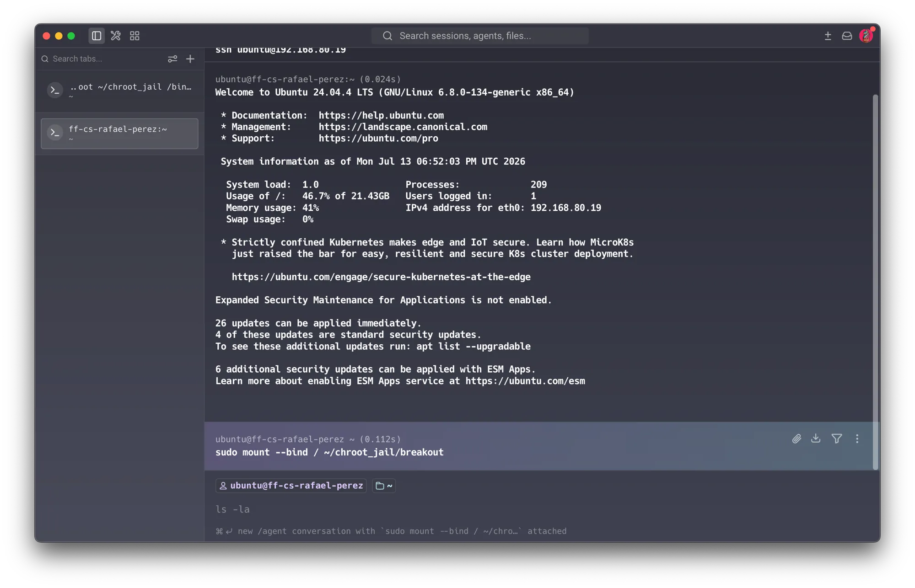Viewport: 915px width, 588px height.
Task: Click the ubuntu@ff-cs-rafael-perez prompt chip
Action: tap(291, 486)
